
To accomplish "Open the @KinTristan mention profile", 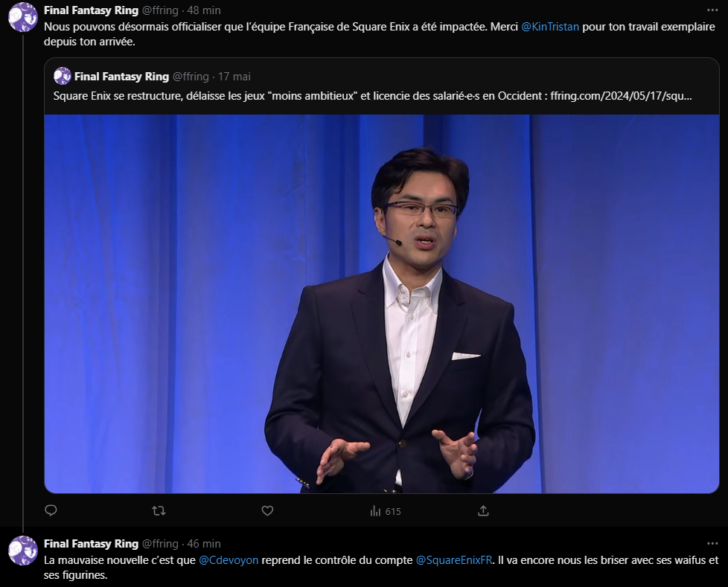I will coord(550,27).
